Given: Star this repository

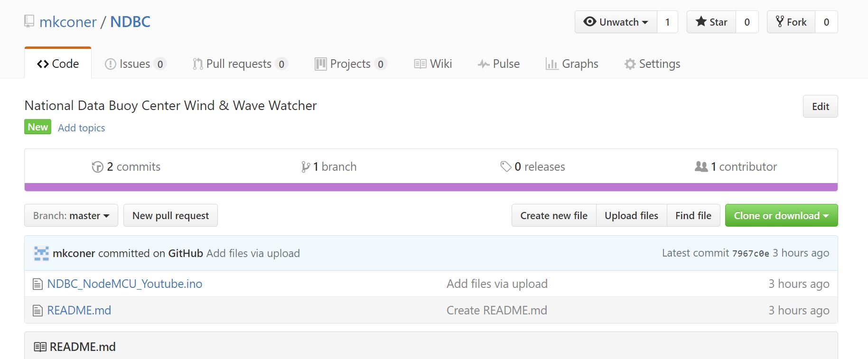Looking at the screenshot, I should tap(711, 22).
